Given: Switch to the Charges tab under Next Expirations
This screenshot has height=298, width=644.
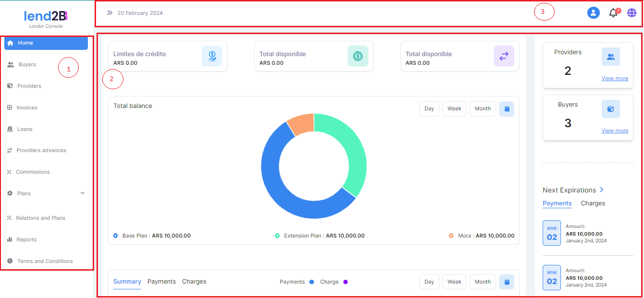Looking at the screenshot, I should (x=593, y=203).
